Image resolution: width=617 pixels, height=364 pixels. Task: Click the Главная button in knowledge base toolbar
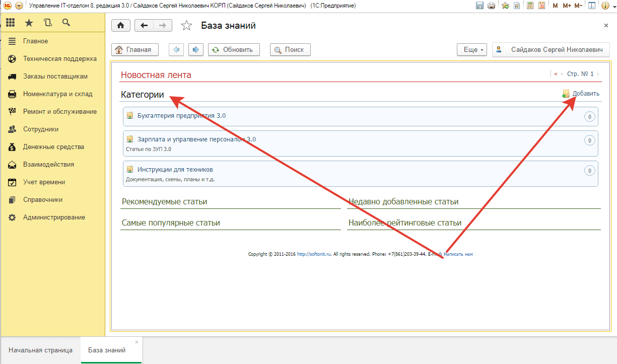point(134,49)
